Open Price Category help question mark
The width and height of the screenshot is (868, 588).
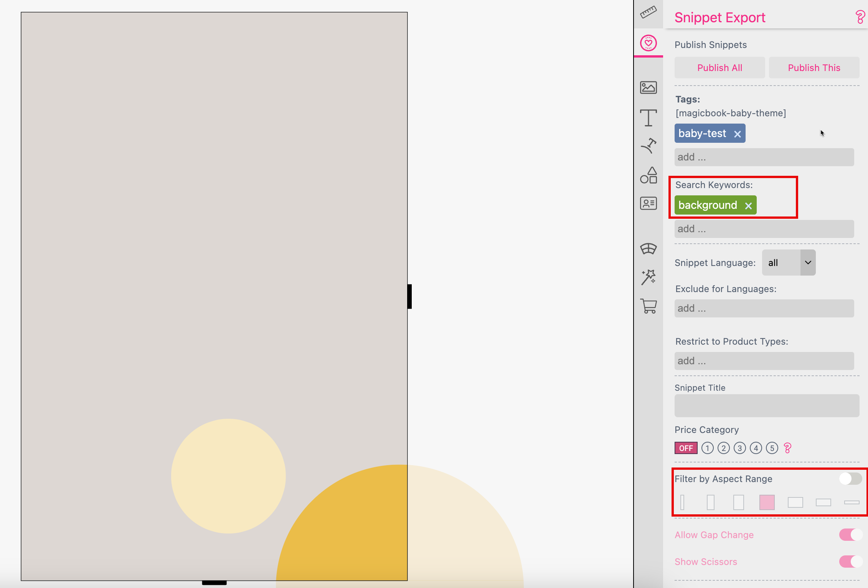point(787,448)
